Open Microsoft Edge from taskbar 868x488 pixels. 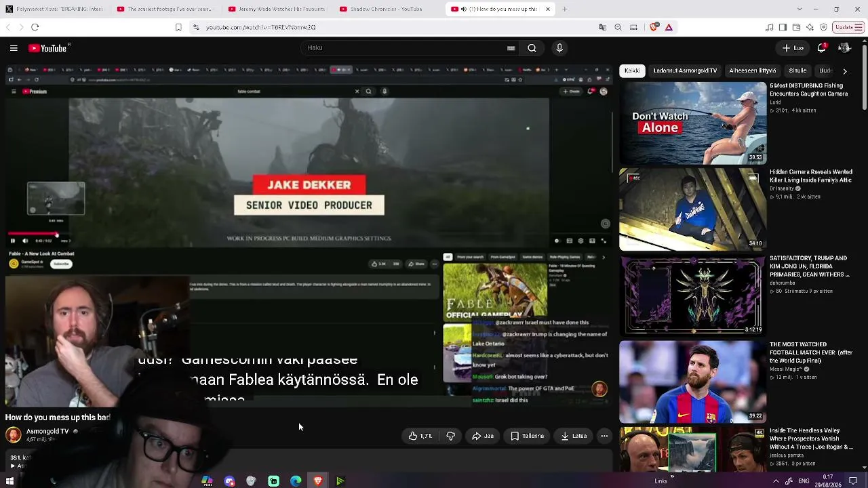pos(296,481)
